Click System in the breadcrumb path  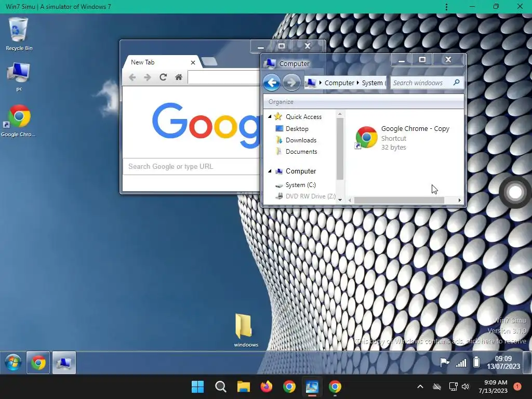pyautogui.click(x=372, y=83)
